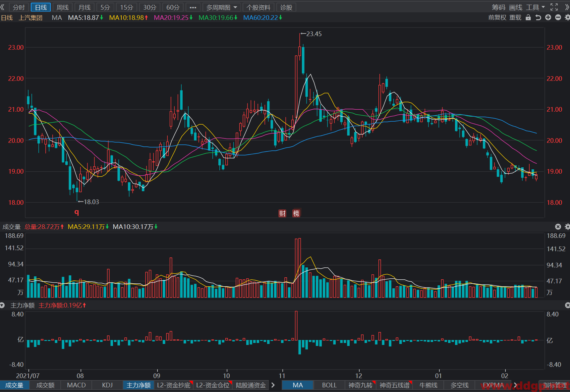Select KDJ sub-indicator tab
Image resolution: width=570 pixels, height=392 pixels.
tap(107, 385)
